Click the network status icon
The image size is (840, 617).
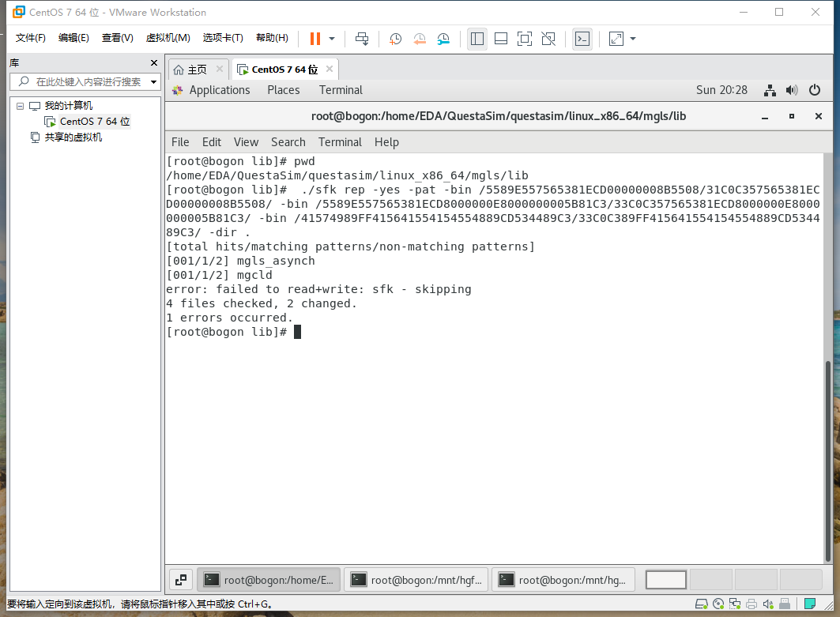[x=770, y=90]
